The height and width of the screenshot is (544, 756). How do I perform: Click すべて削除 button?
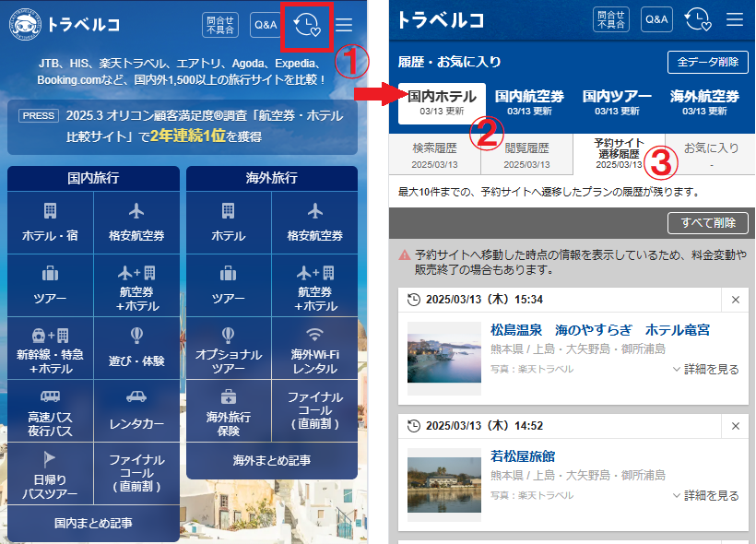pyautogui.click(x=707, y=223)
